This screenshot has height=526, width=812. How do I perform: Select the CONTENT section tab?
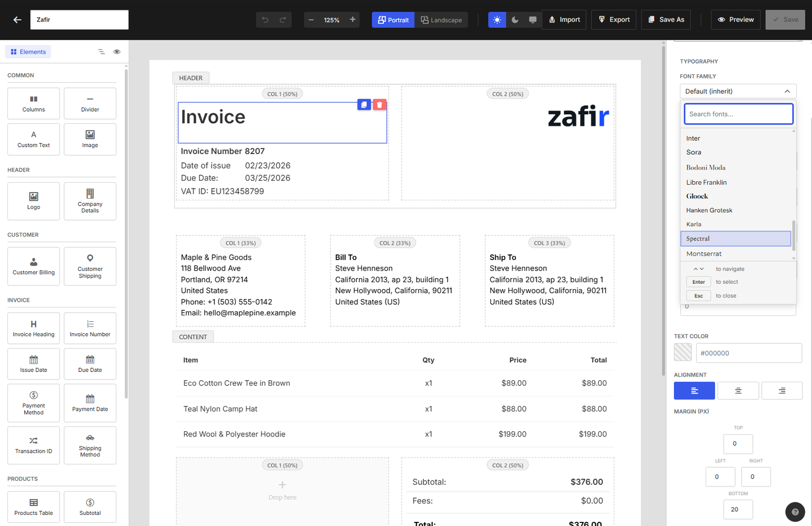click(193, 337)
